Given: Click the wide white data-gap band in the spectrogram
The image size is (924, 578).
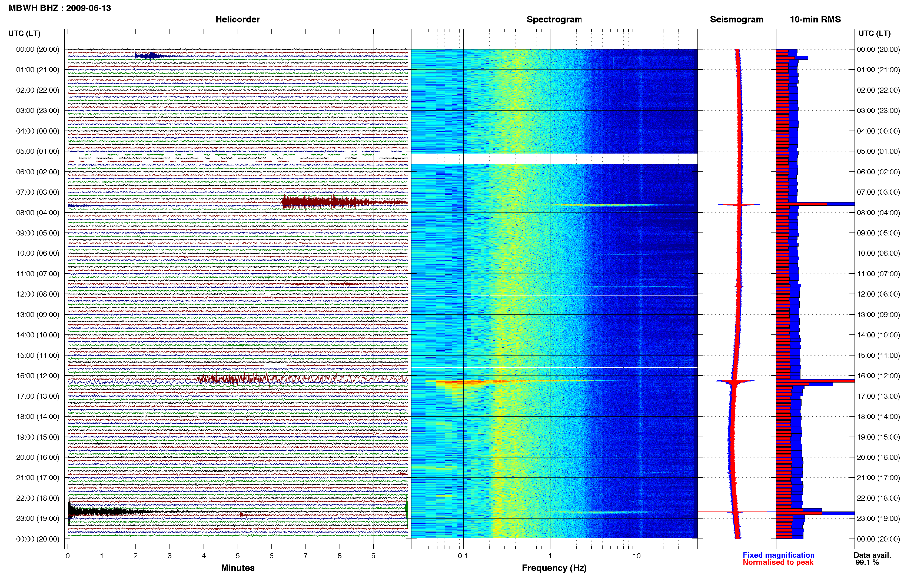Looking at the screenshot, I should [554, 159].
